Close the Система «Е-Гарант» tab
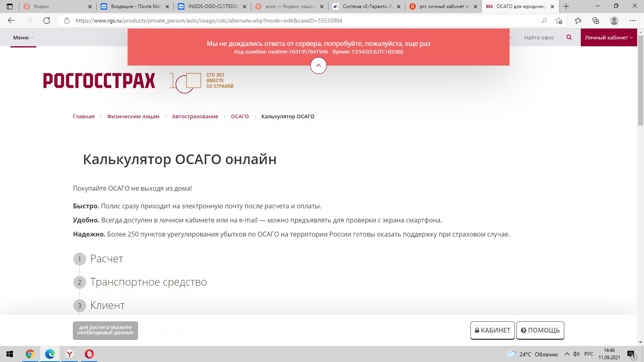 pos(399,6)
